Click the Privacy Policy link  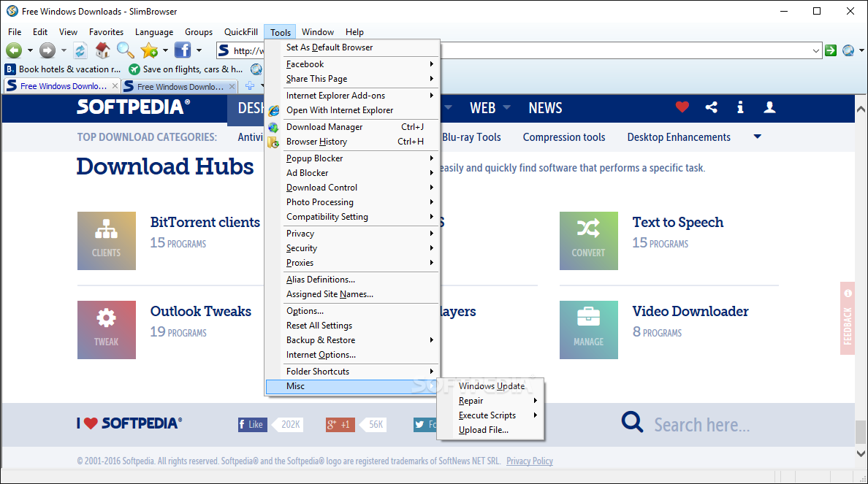pos(529,461)
